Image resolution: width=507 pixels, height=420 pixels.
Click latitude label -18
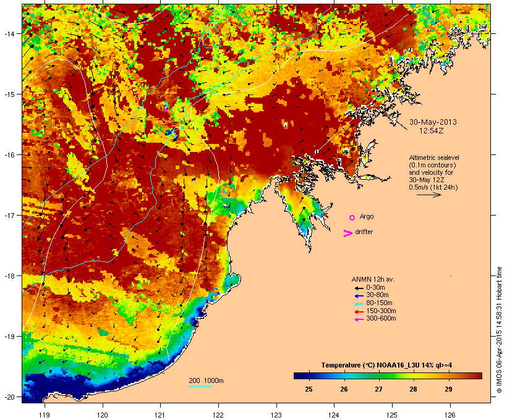coord(9,275)
